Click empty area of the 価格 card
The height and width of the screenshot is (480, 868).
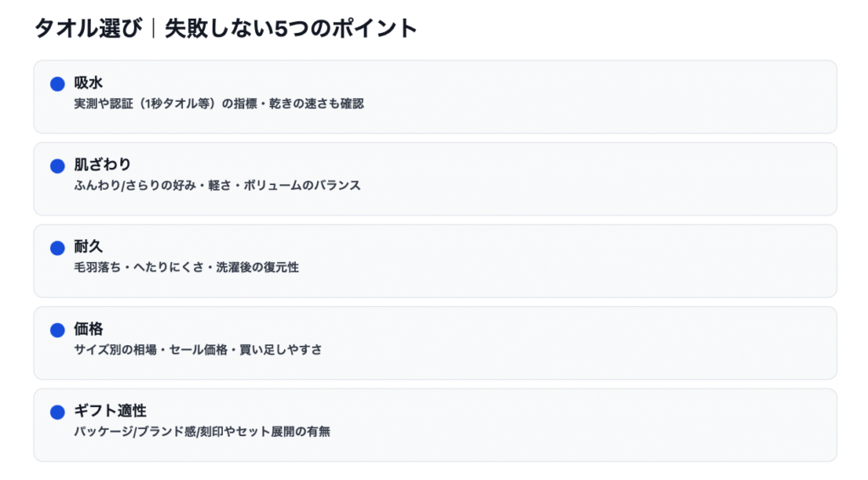(593, 342)
